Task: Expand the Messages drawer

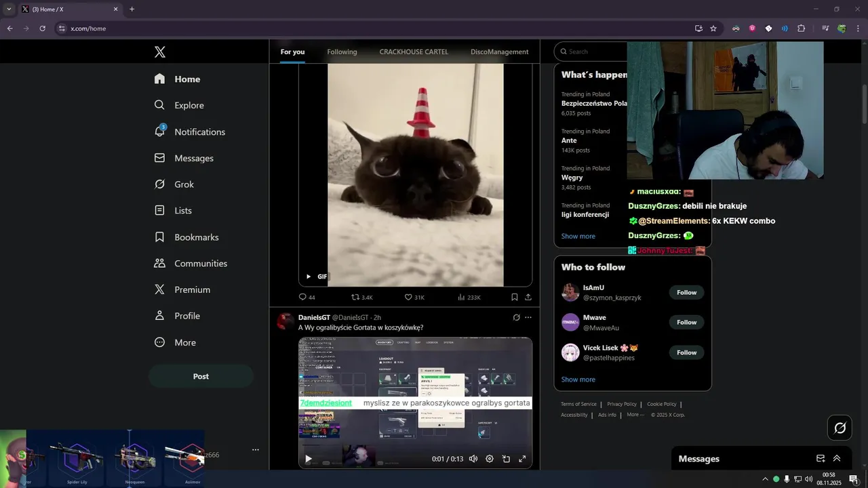Action: (837, 459)
